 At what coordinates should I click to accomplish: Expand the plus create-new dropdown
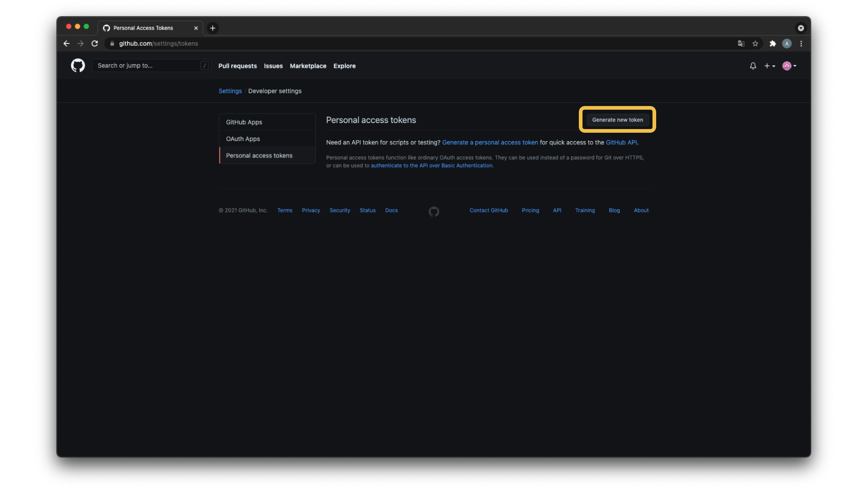click(x=769, y=66)
